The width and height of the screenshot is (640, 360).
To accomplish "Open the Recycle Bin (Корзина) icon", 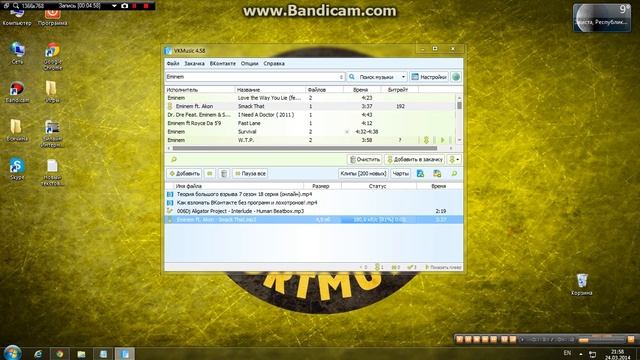I will pos(582,284).
